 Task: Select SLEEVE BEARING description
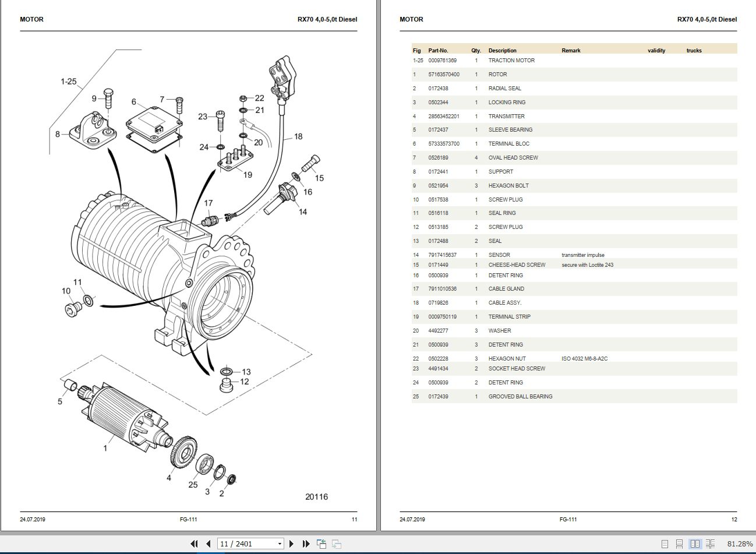(510, 130)
